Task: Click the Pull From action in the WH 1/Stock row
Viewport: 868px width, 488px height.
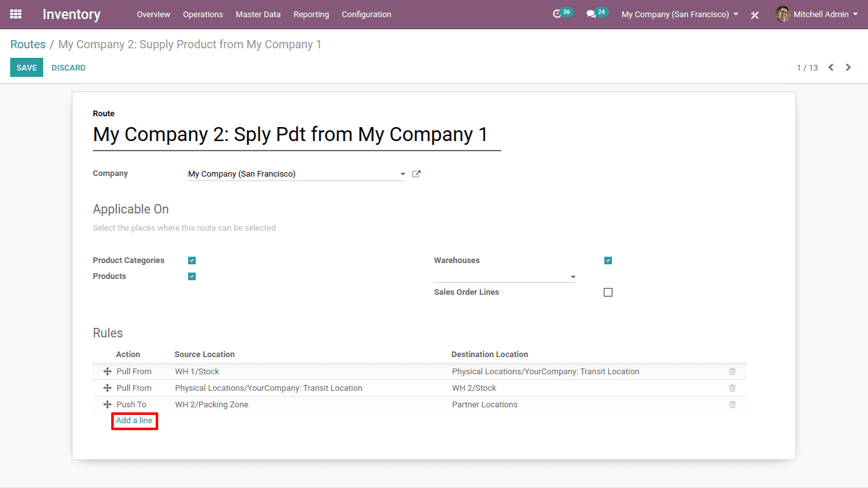Action: [x=134, y=371]
